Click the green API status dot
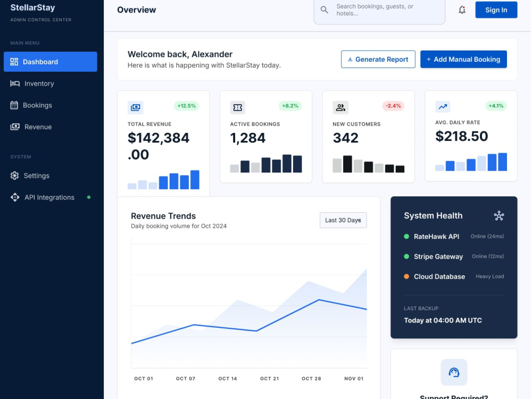This screenshot has width=532, height=399. 89,197
